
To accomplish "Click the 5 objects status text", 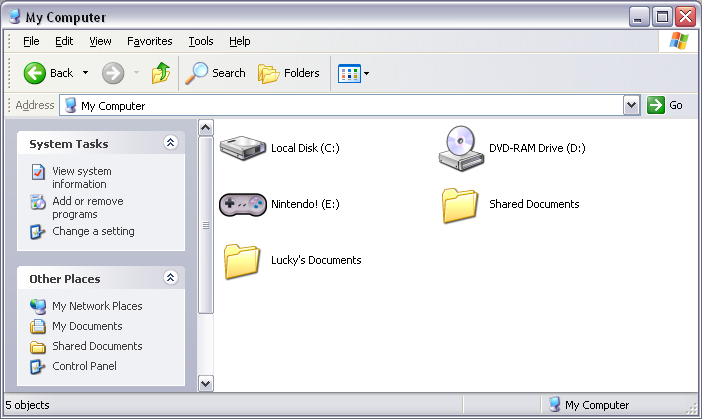I will pos(27,405).
